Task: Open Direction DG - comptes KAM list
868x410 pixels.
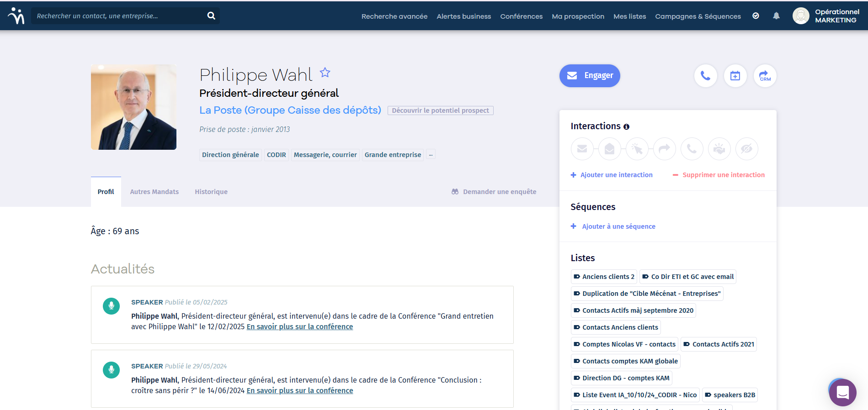Action: pos(622,378)
